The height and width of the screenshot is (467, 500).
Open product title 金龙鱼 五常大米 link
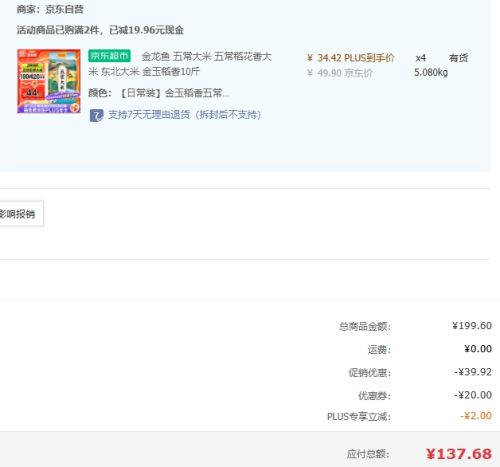tap(180, 64)
